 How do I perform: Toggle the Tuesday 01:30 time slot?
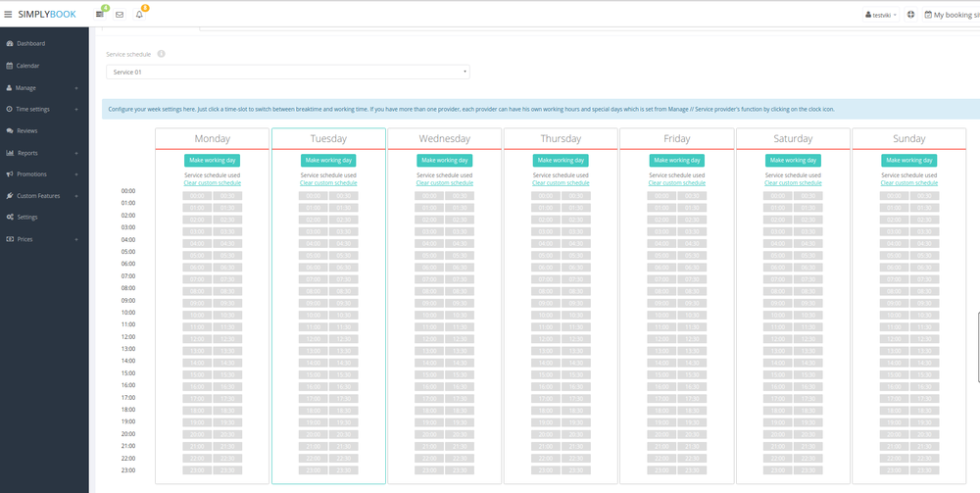343,208
